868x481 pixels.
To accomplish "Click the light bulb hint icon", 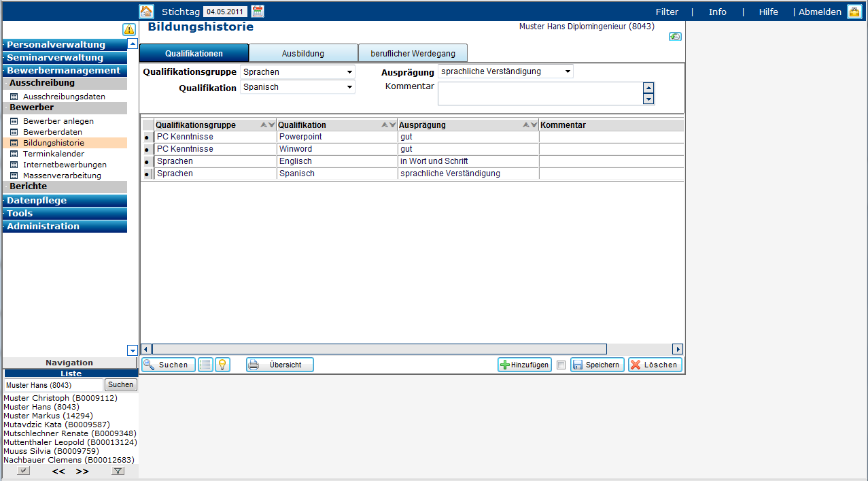I will tap(222, 365).
